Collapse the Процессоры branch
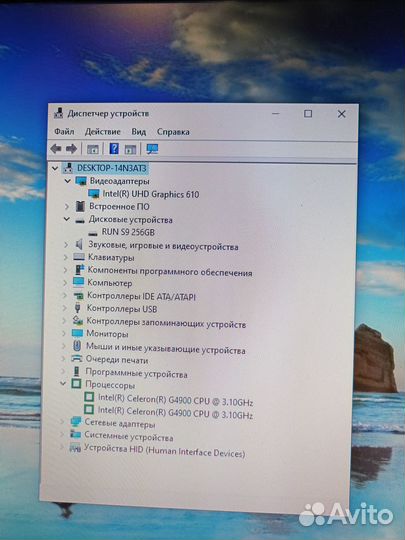405x540 pixels. point(63,383)
